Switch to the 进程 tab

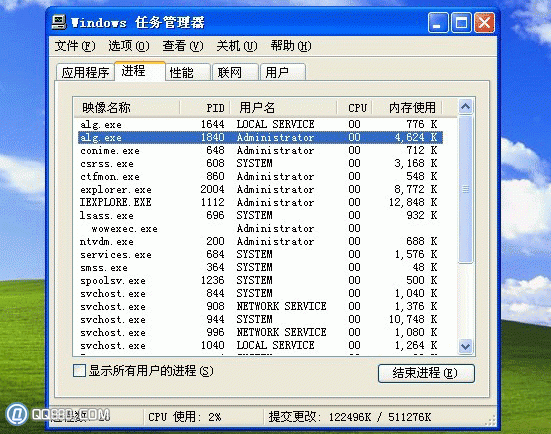tap(140, 71)
